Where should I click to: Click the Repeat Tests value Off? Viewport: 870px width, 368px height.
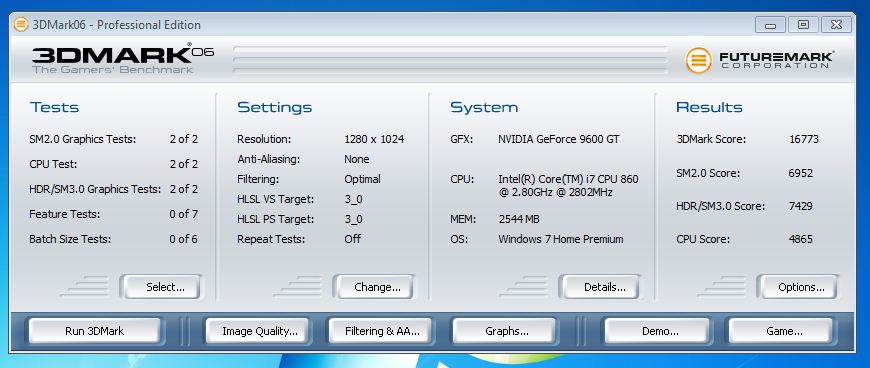pyautogui.click(x=352, y=239)
